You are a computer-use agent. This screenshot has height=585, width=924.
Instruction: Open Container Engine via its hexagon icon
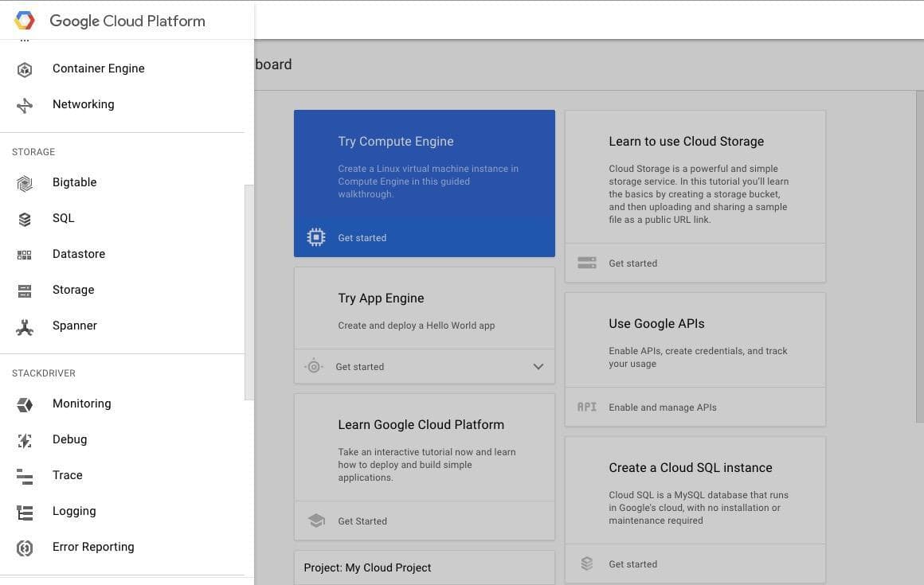[24, 69]
